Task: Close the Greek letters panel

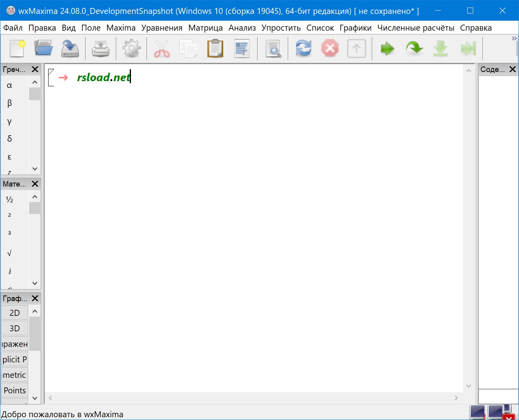Action: 35,69
